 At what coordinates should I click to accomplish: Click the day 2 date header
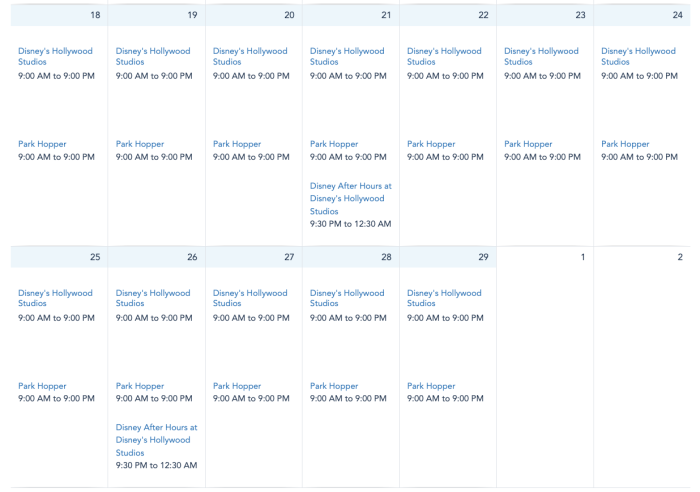679,257
